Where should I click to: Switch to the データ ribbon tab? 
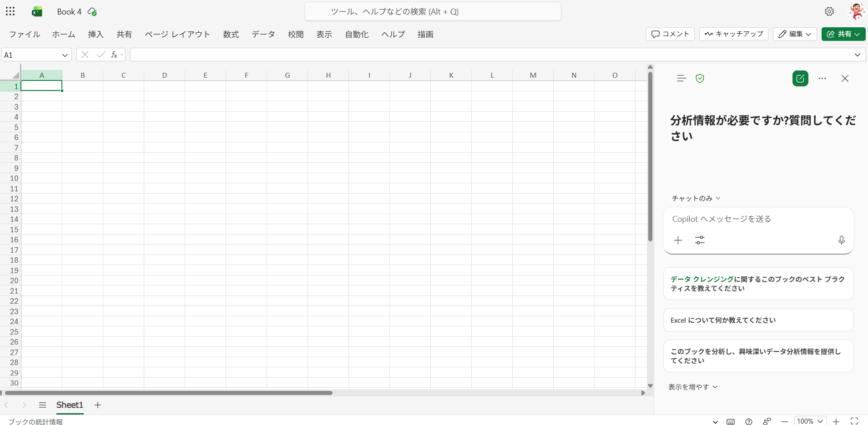click(x=263, y=34)
